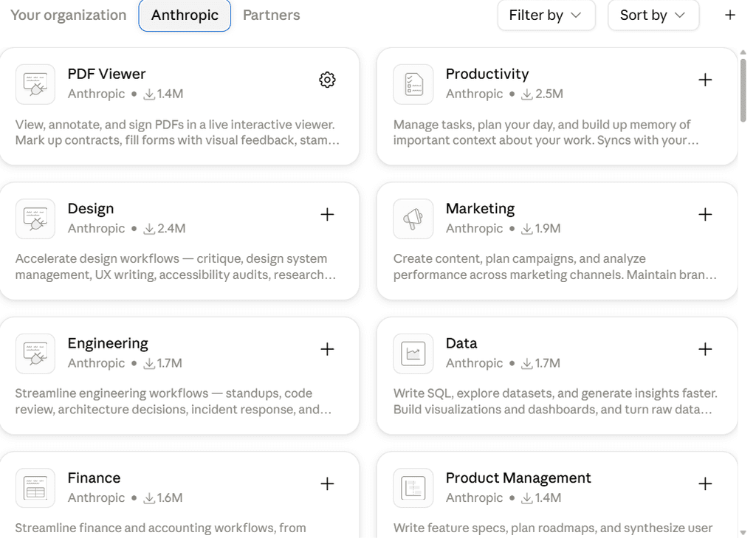Click the '2.4M' download count
The width and height of the screenshot is (756, 541).
(171, 229)
